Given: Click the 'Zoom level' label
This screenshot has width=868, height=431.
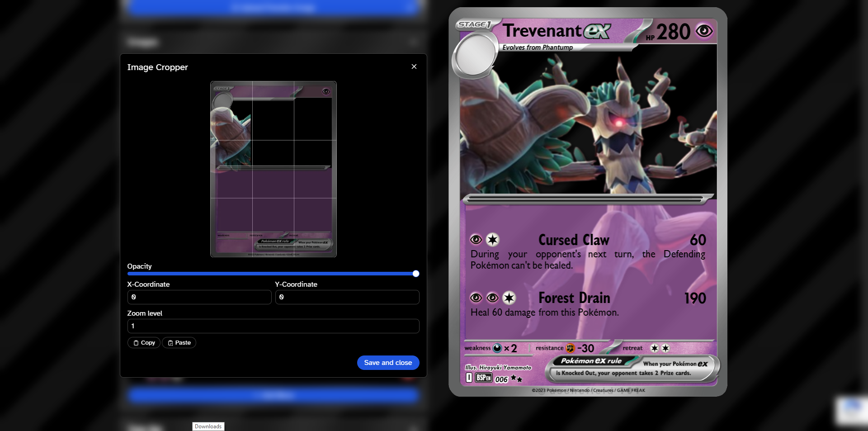Looking at the screenshot, I should click(145, 313).
